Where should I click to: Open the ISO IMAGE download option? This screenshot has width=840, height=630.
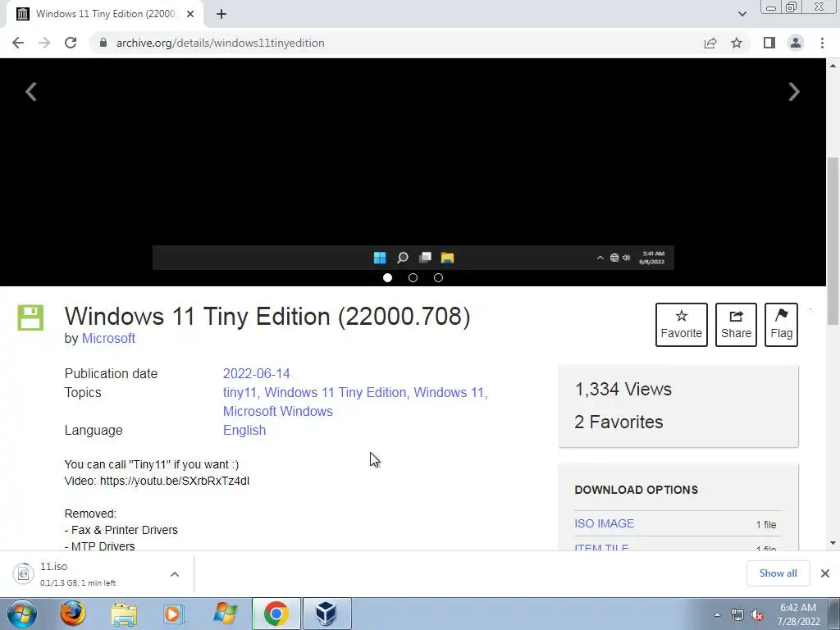pyautogui.click(x=605, y=523)
